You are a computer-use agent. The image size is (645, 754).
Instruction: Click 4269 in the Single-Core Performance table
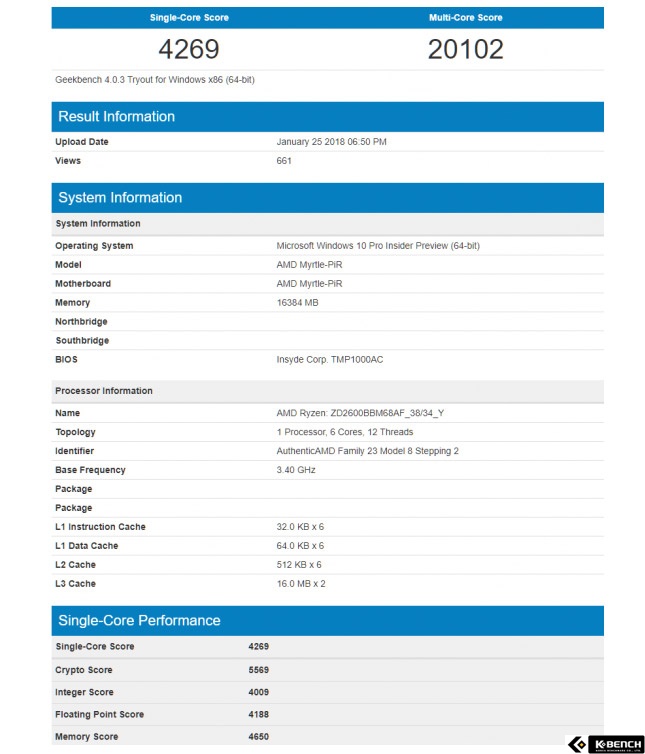[258, 647]
